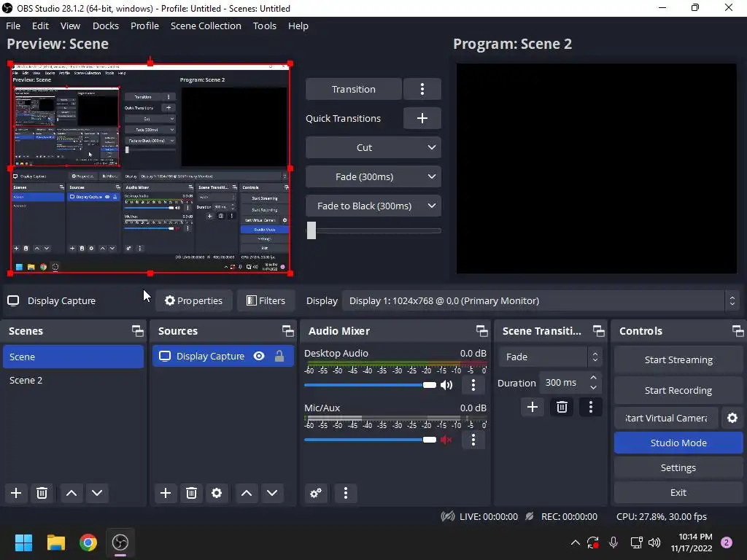Viewport: 747px width, 560px height.
Task: Click Start Recording
Action: pyautogui.click(x=678, y=390)
